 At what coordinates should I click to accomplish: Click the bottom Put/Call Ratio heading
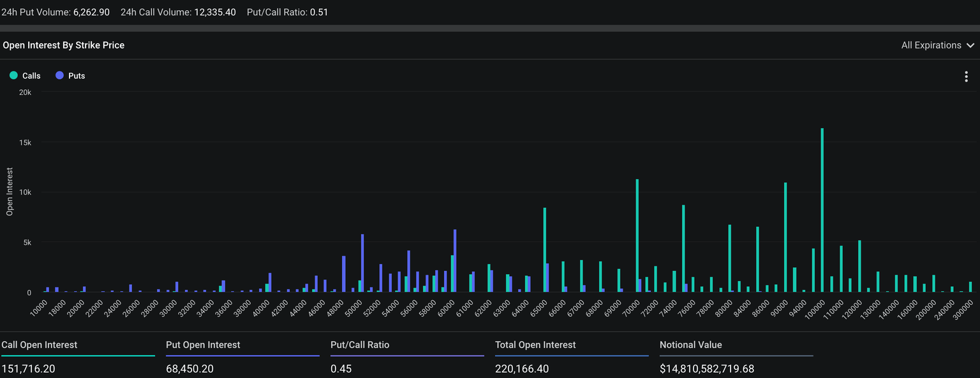click(x=360, y=345)
